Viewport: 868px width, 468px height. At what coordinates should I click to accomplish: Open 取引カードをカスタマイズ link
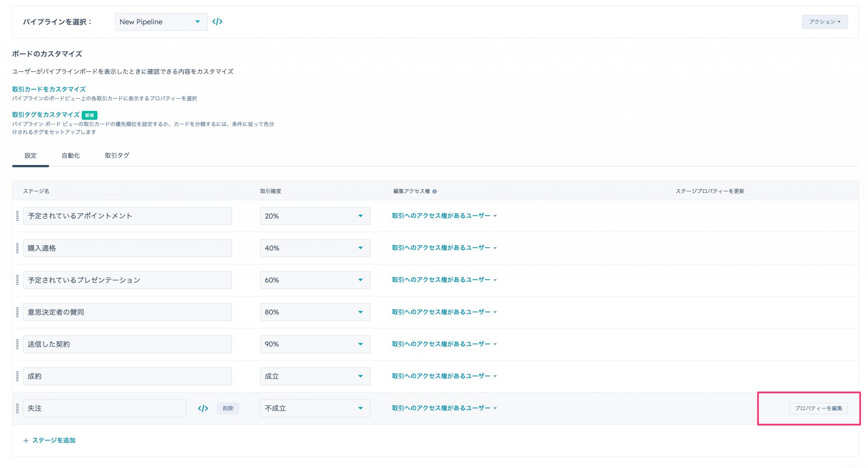(x=49, y=89)
